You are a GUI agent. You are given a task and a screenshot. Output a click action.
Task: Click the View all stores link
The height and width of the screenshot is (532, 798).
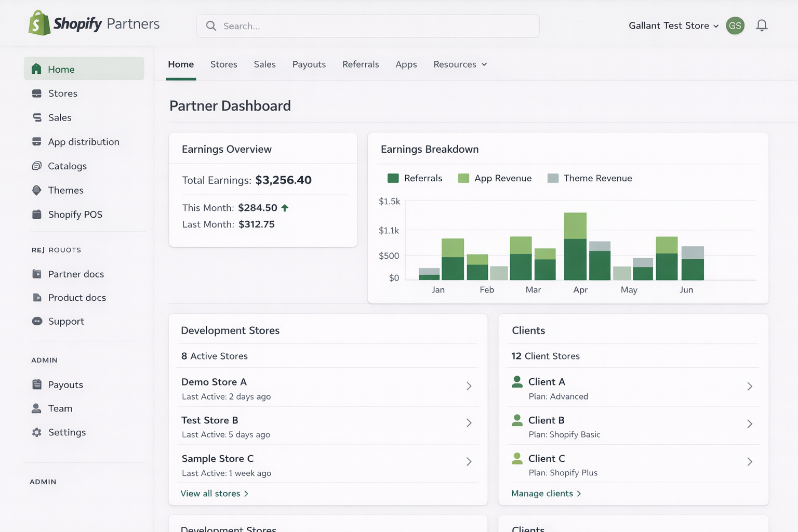point(214,494)
